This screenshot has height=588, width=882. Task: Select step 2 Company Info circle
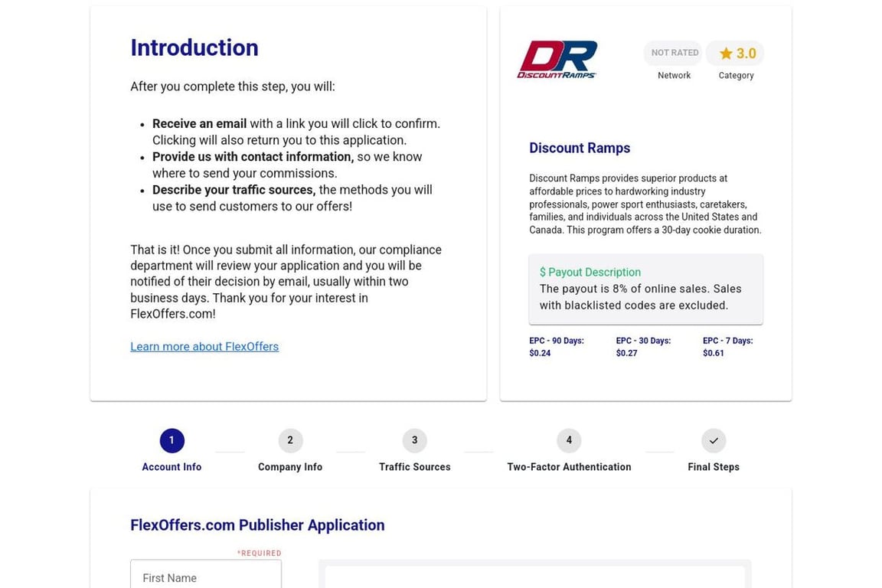coord(290,440)
